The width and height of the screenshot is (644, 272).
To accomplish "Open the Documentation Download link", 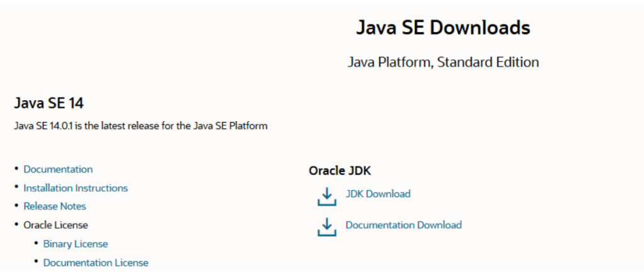I will pyautogui.click(x=403, y=225).
